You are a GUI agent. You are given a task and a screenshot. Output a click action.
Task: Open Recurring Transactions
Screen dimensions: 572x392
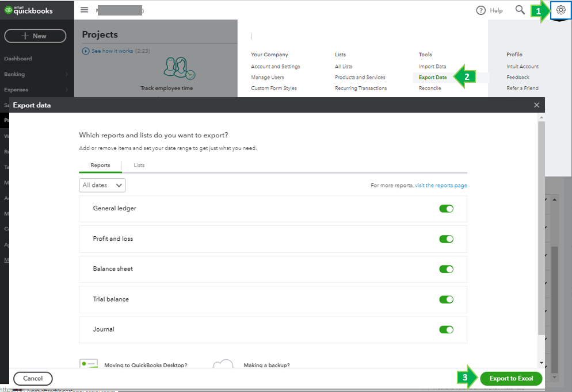point(361,88)
